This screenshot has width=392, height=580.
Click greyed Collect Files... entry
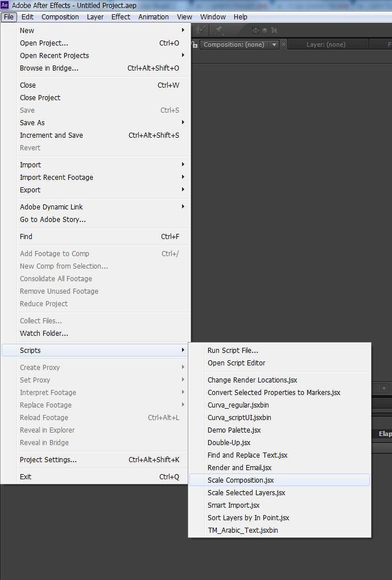pyautogui.click(x=96, y=320)
